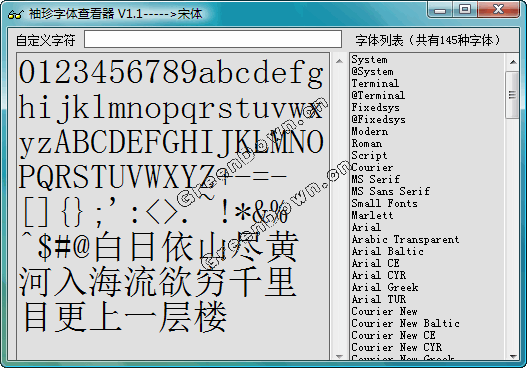
Task: Click font list scrollbar up arrow
Action: (513, 62)
